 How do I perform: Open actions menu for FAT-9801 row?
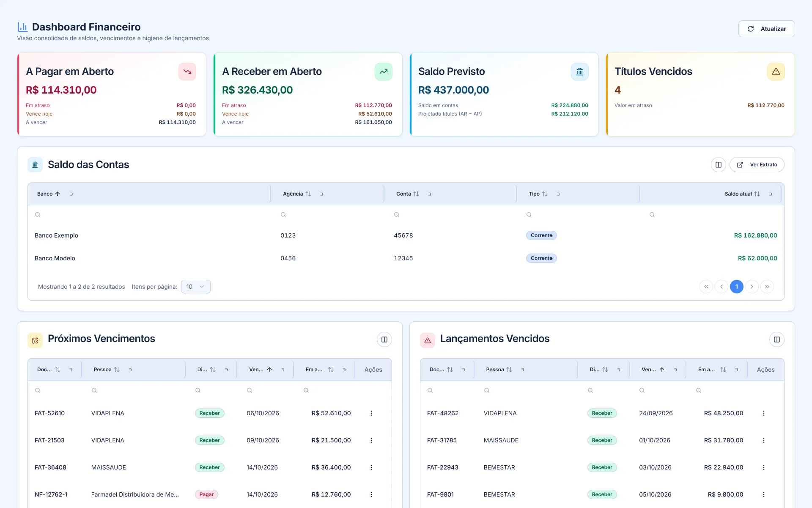[764, 494]
